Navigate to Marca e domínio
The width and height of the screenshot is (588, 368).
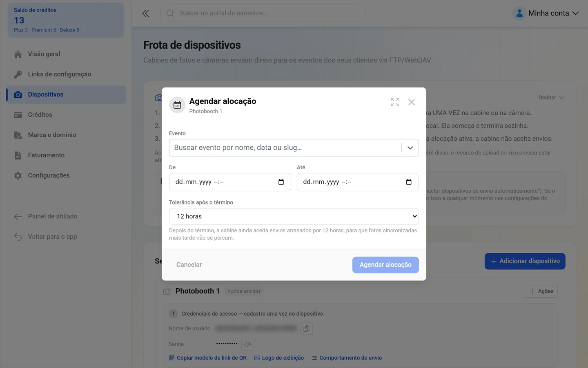(x=66, y=135)
